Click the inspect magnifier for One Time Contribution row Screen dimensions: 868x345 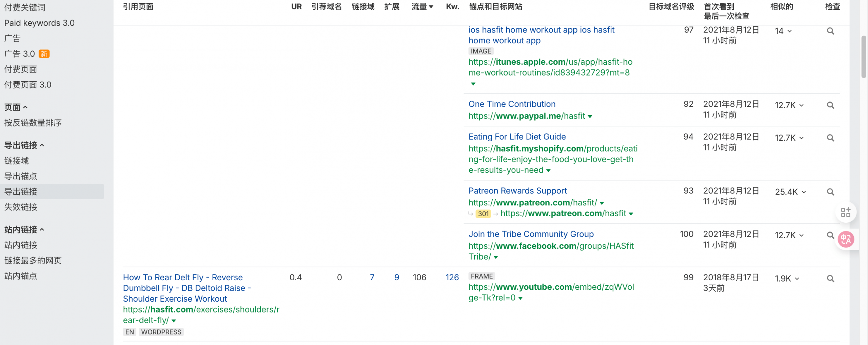click(830, 105)
